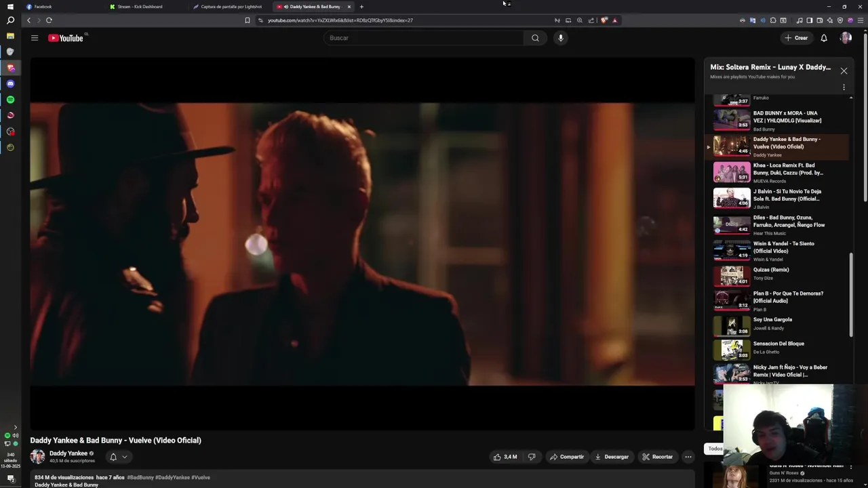Viewport: 868px width, 488px height.
Task: Close the Daddy Yankee & Bad Bunny tab
Action: click(349, 7)
